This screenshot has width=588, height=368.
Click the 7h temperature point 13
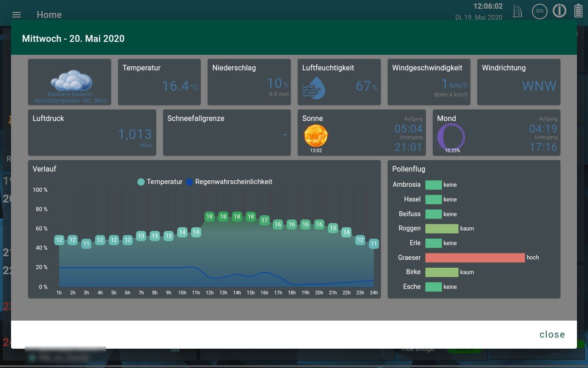(141, 236)
